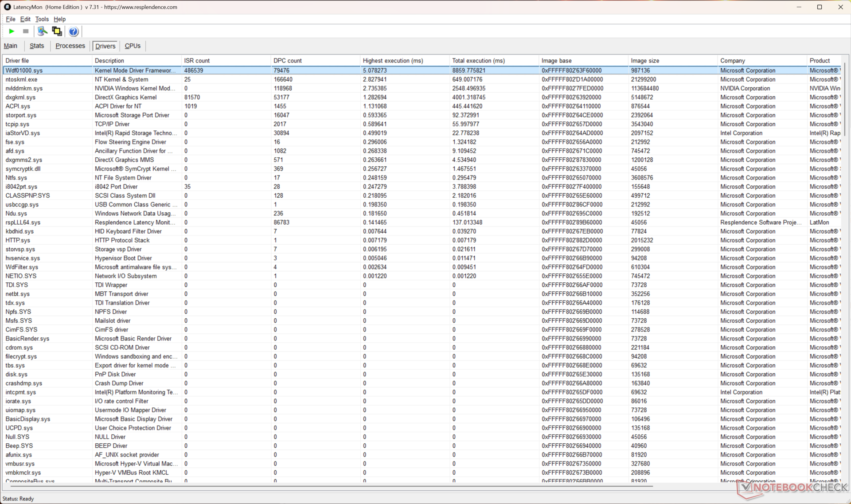Select the dxgmms2.sys row

point(422,160)
